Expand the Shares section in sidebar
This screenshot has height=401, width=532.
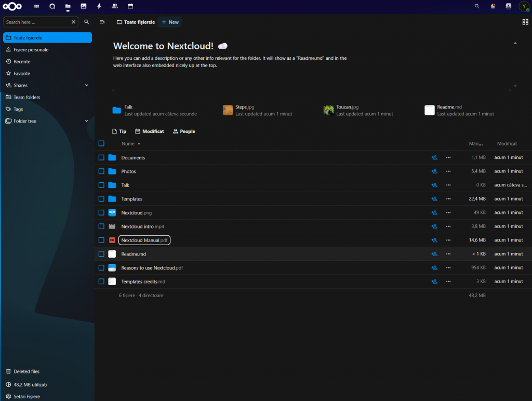pos(87,85)
